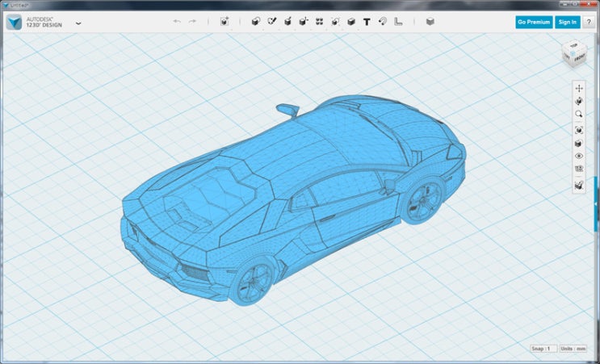600x364 pixels.
Task: Click the Autodesk 123D Design logo icon
Action: pos(14,22)
